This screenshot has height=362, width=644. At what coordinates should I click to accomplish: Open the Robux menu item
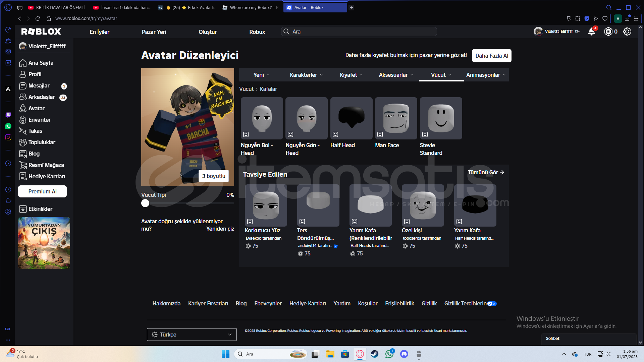coord(257,32)
